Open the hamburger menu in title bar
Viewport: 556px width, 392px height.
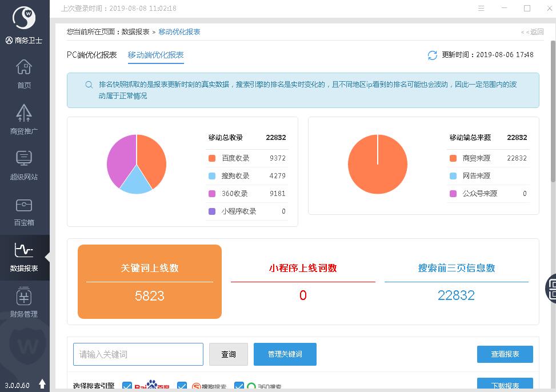coord(481,9)
